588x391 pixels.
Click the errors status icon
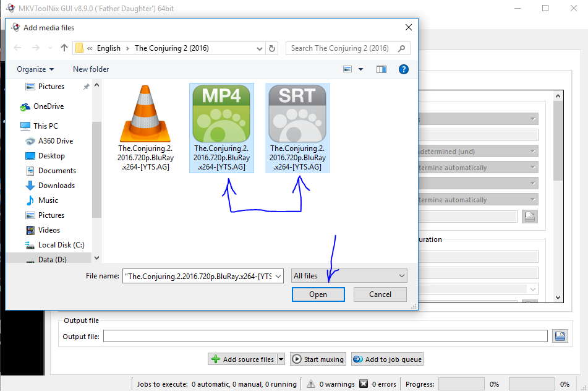coord(364,384)
